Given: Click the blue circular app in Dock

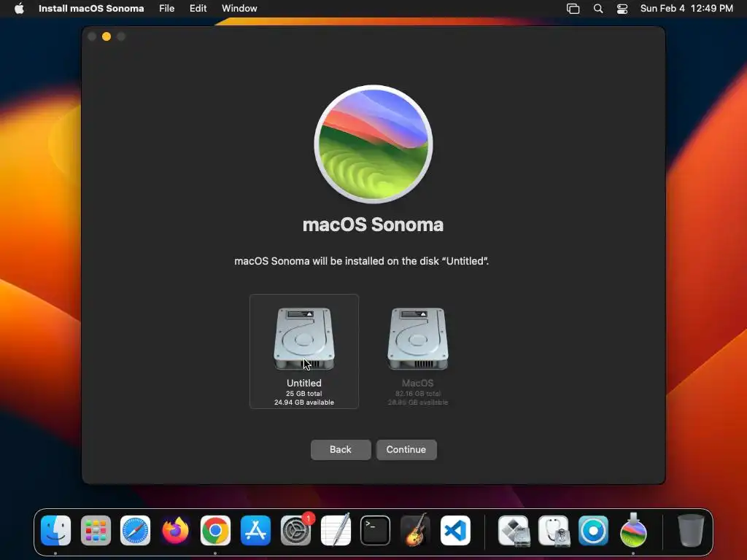Looking at the screenshot, I should tap(593, 531).
